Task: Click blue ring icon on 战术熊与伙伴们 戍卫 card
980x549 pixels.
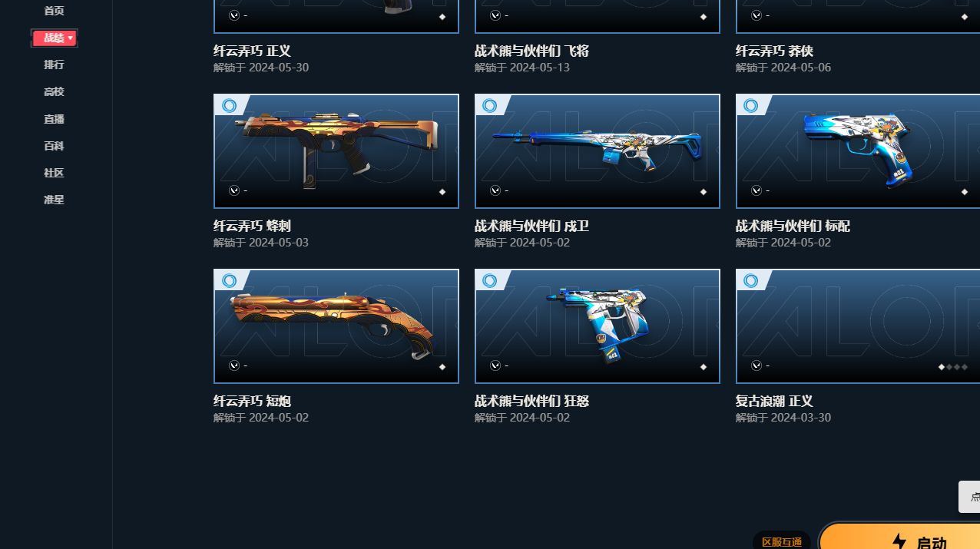Action: (490, 106)
